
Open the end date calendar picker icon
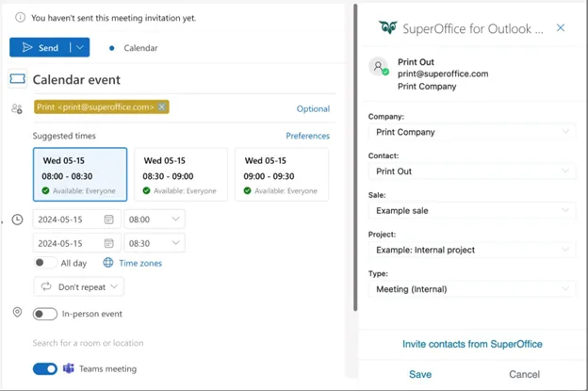pos(109,243)
